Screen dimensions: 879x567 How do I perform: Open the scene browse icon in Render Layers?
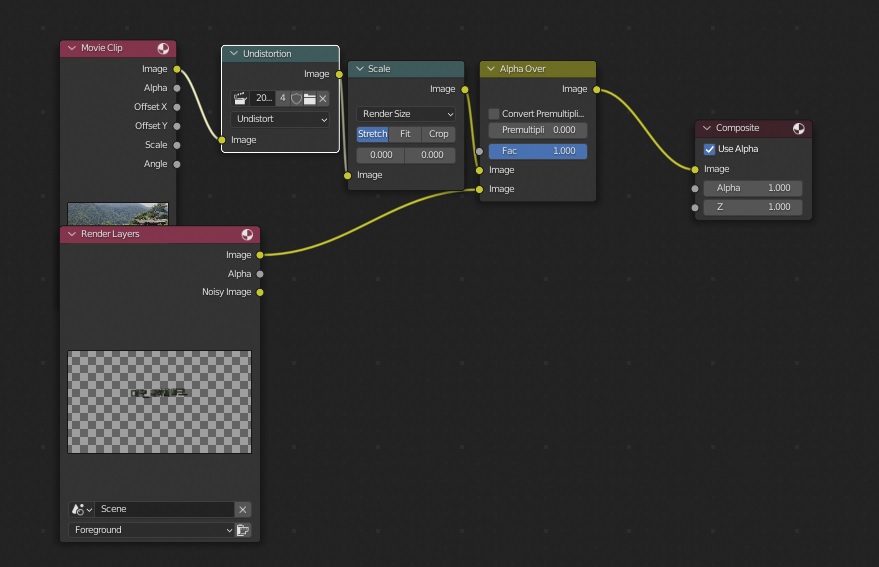[x=81, y=509]
